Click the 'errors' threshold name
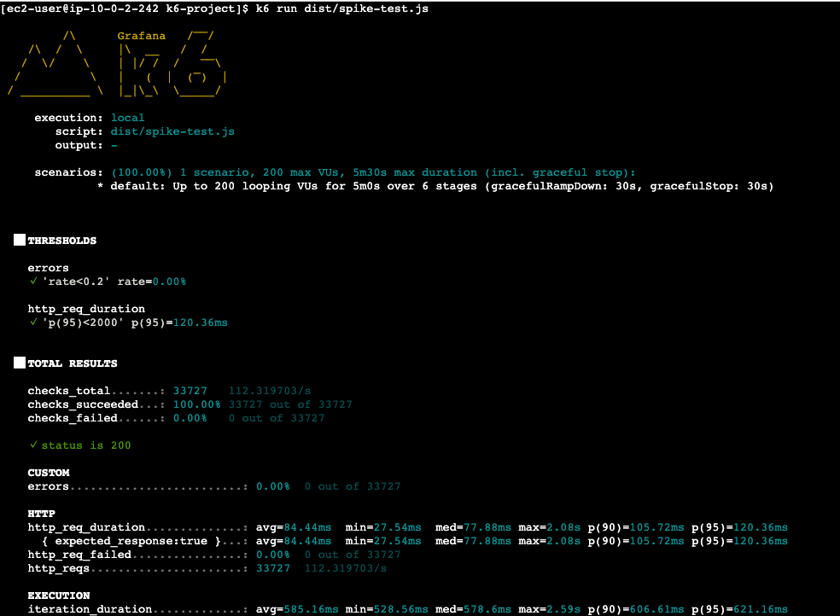The image size is (840, 616). 48,268
